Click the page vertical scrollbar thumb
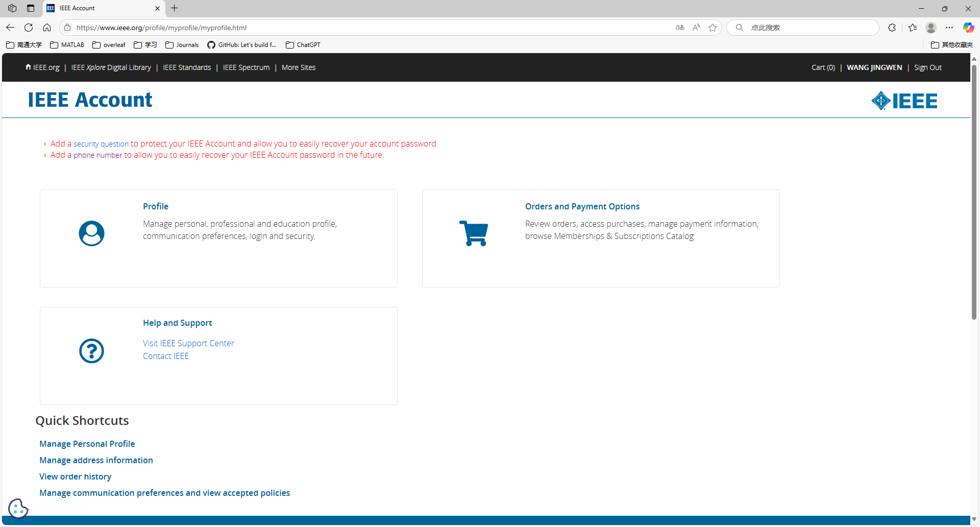The width and height of the screenshot is (980, 527). click(974, 192)
